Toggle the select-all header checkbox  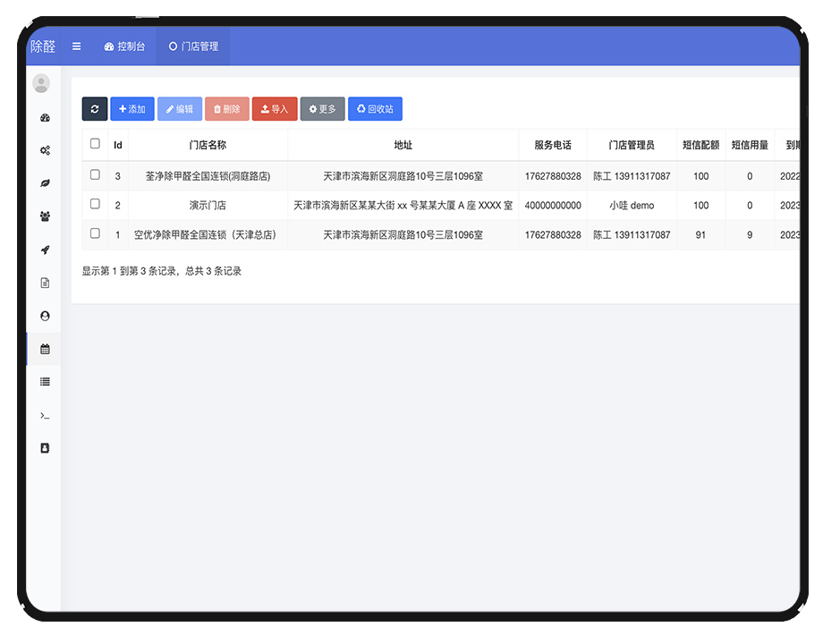95,143
